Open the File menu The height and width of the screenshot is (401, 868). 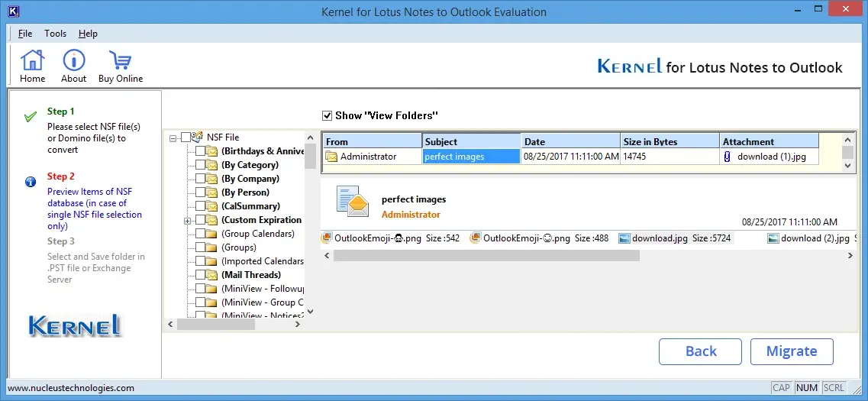click(x=25, y=34)
